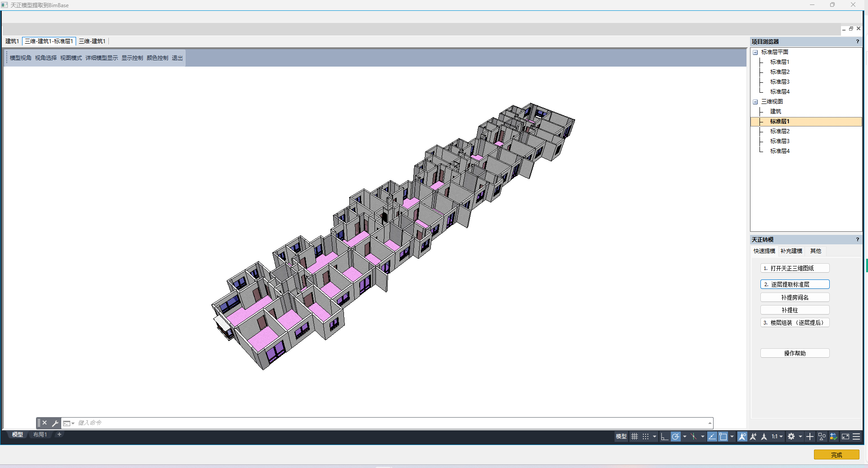Open the workspace switching gear icon

pyautogui.click(x=791, y=436)
